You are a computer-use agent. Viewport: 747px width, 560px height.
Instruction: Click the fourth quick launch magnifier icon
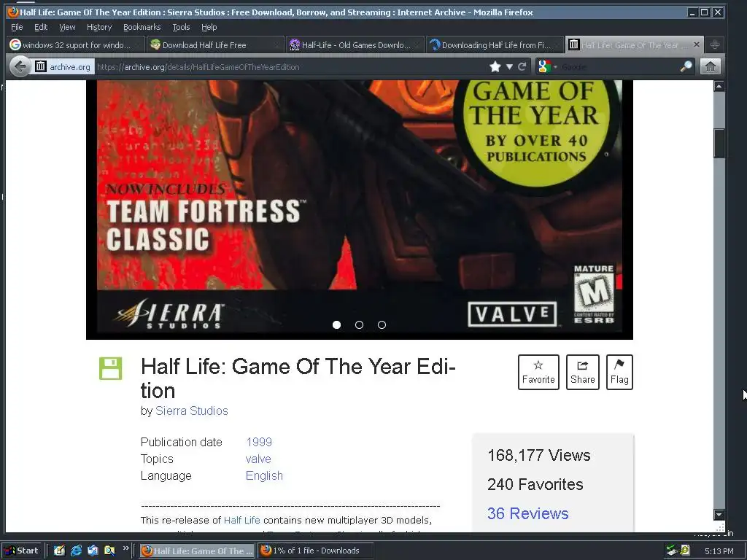tap(109, 551)
